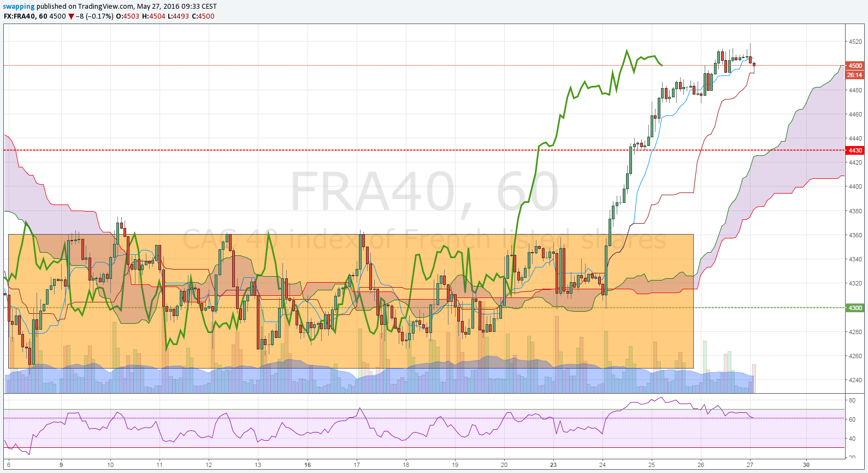Click price axis value 4440

click(x=855, y=138)
